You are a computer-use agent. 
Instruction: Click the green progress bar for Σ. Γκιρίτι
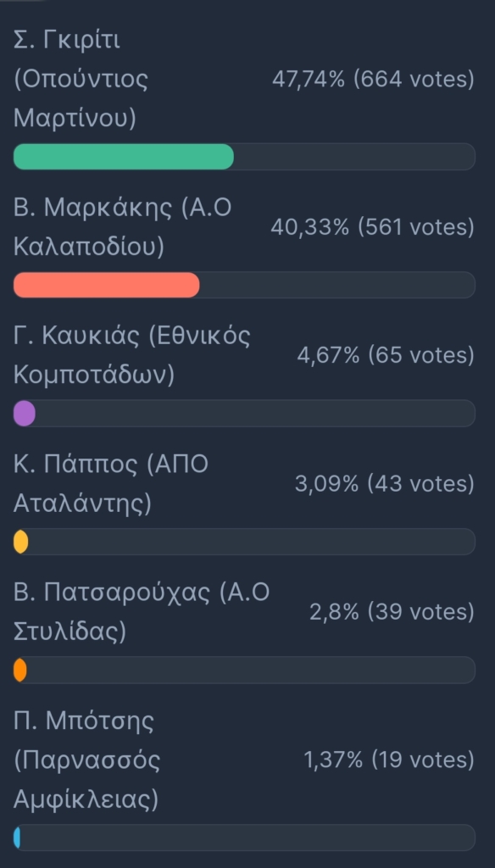click(x=124, y=157)
